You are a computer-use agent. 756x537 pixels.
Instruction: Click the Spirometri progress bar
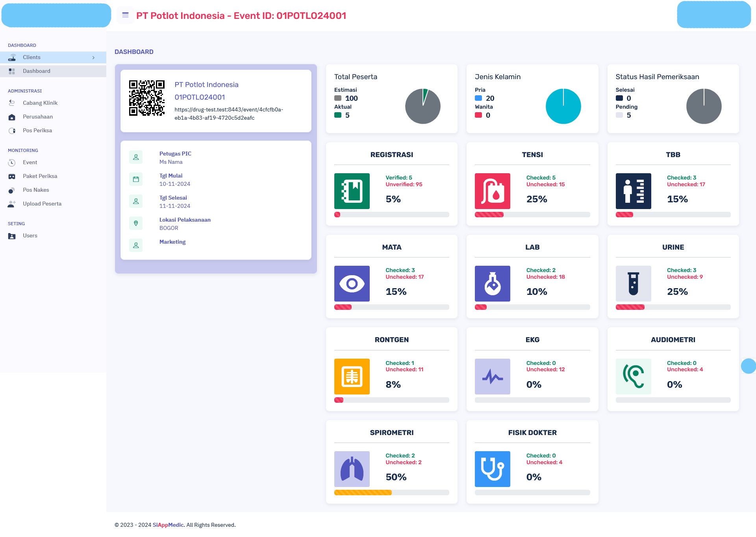(x=391, y=493)
